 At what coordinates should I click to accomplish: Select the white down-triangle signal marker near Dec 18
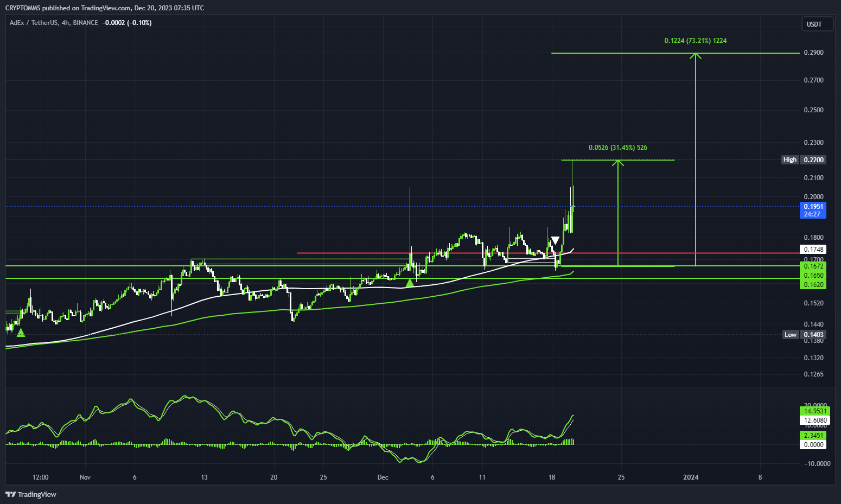pos(555,240)
